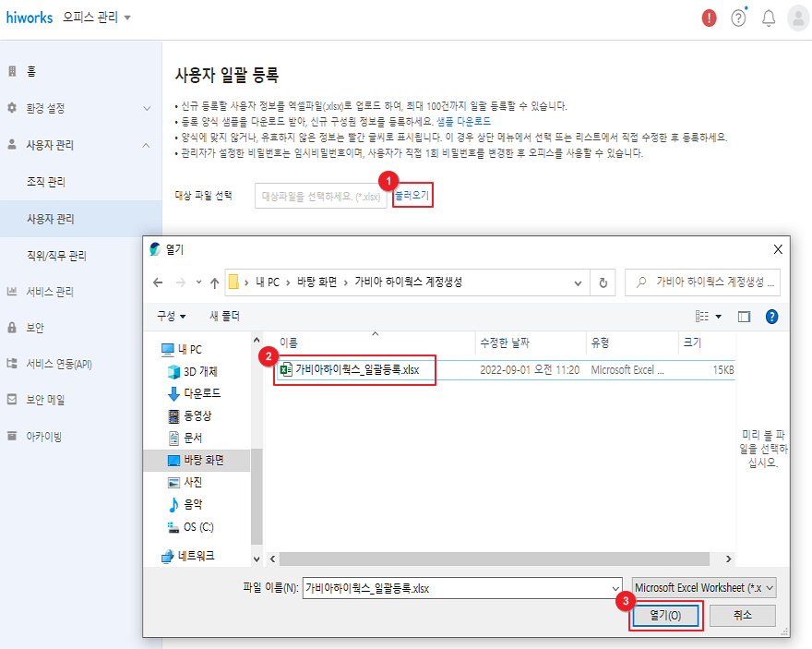Click the 환경 설정 gear icon
812x649 pixels.
click(12, 108)
